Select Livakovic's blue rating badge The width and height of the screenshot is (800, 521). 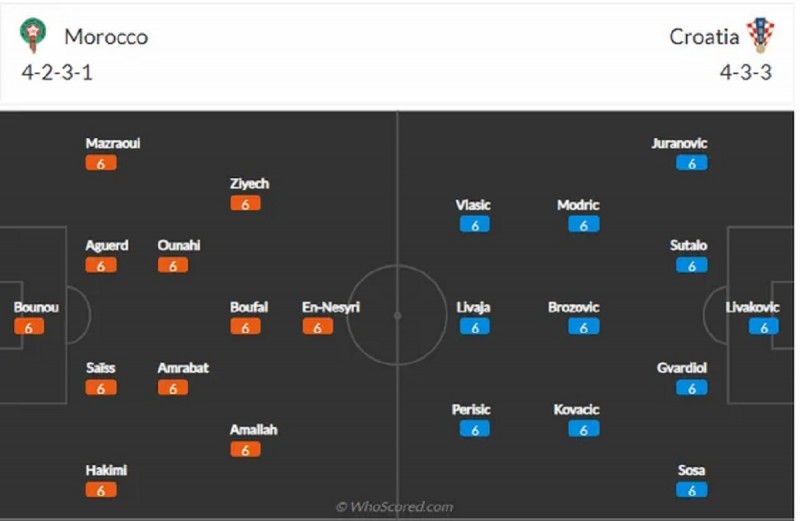tap(763, 327)
